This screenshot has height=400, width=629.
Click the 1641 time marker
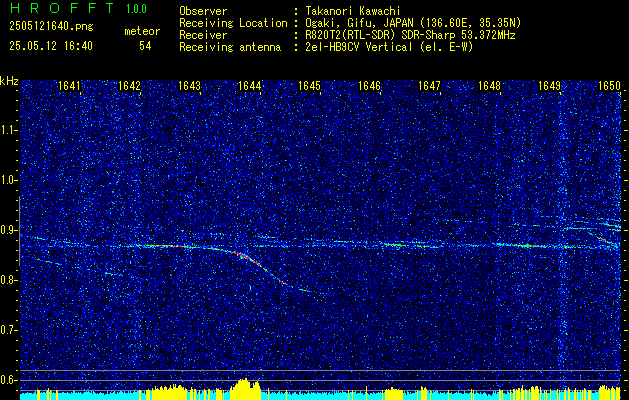point(69,86)
